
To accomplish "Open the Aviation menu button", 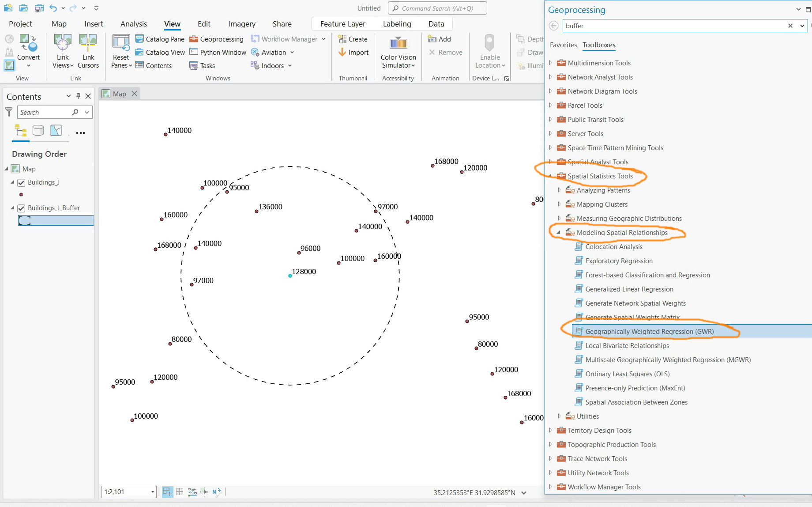I will pyautogui.click(x=272, y=52).
